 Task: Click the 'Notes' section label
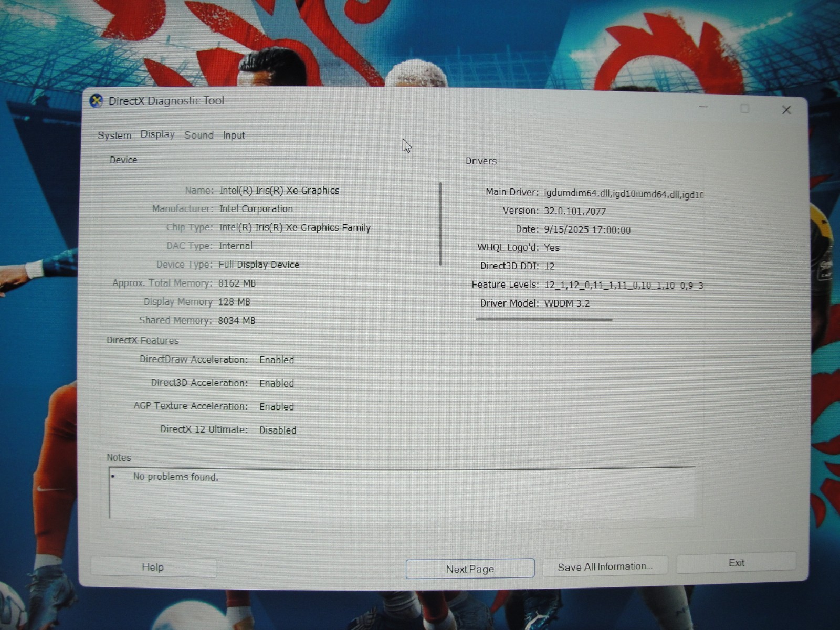coord(119,458)
